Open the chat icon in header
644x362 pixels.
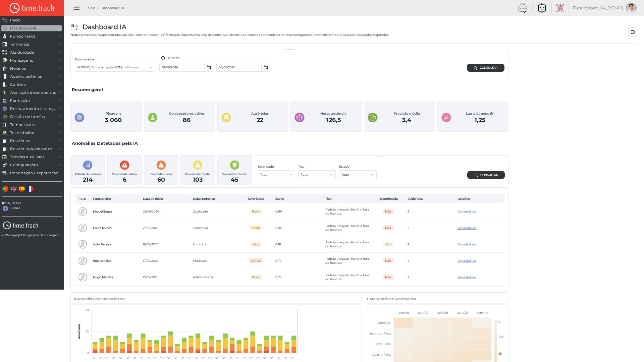pos(523,8)
